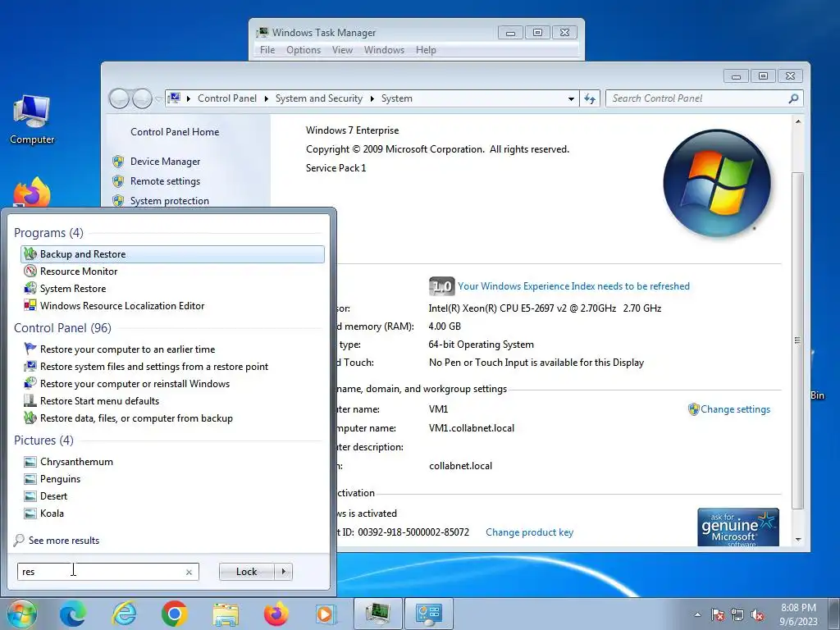Click the Lock button
This screenshot has width=840, height=630.
point(247,572)
